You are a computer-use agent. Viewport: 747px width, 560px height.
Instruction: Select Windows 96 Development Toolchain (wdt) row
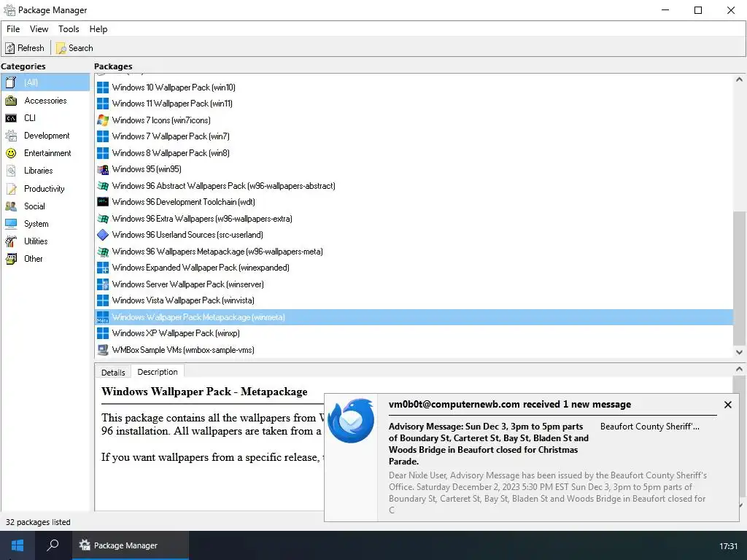[414, 202]
